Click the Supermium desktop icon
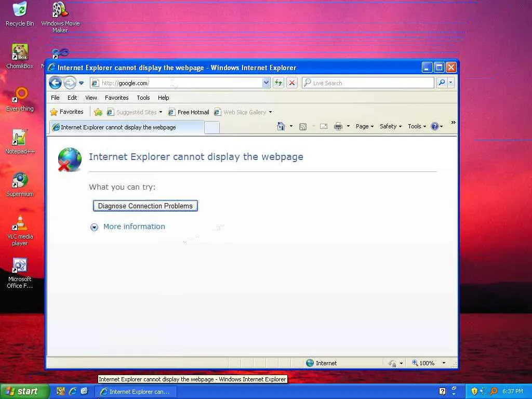 tap(20, 185)
